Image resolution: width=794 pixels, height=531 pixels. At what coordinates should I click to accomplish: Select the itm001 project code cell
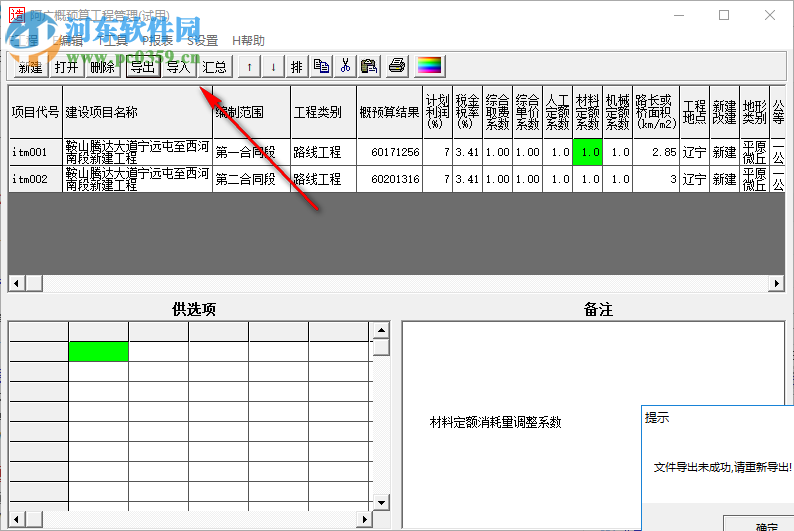(x=35, y=152)
